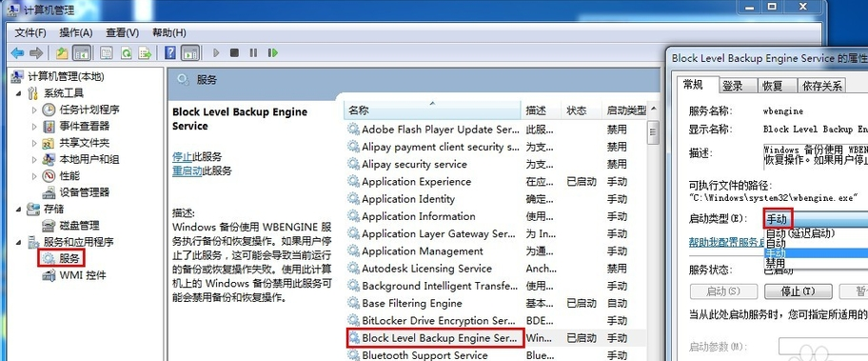Switch to the 依存关系 tab
The width and height of the screenshot is (868, 361).
(x=822, y=86)
